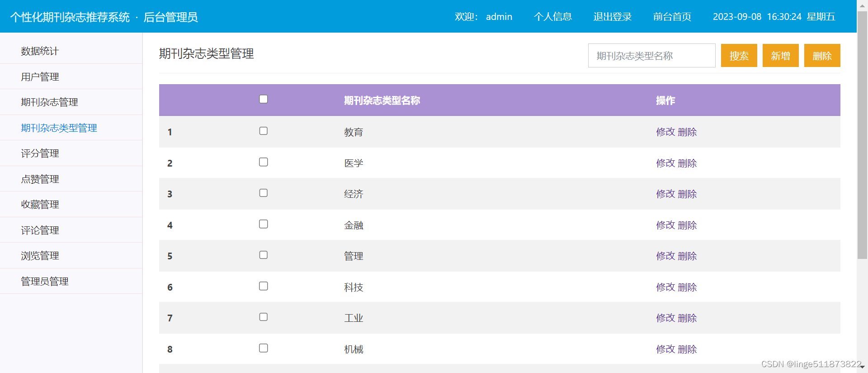Click the orange 新增 button
The width and height of the screenshot is (868, 373).
[780, 56]
